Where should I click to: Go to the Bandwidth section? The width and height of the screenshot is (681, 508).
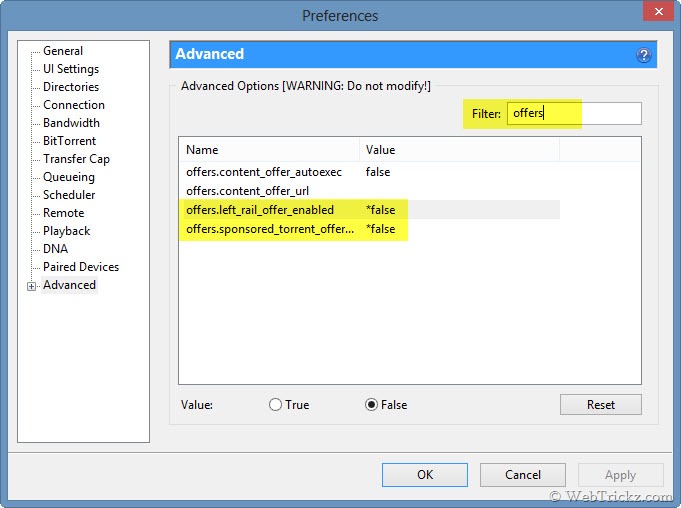pos(71,123)
